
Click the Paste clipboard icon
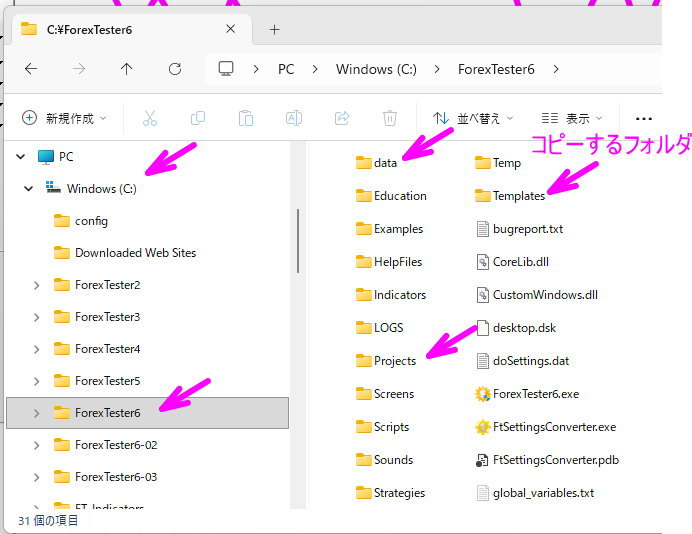point(246,118)
